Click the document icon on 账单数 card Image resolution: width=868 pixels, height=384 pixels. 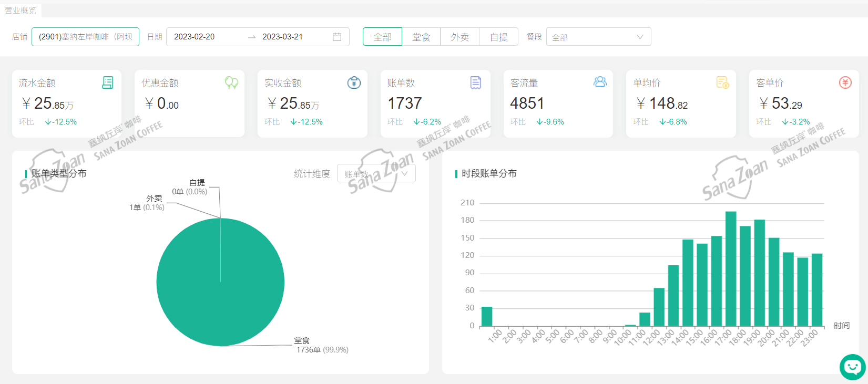tap(476, 82)
